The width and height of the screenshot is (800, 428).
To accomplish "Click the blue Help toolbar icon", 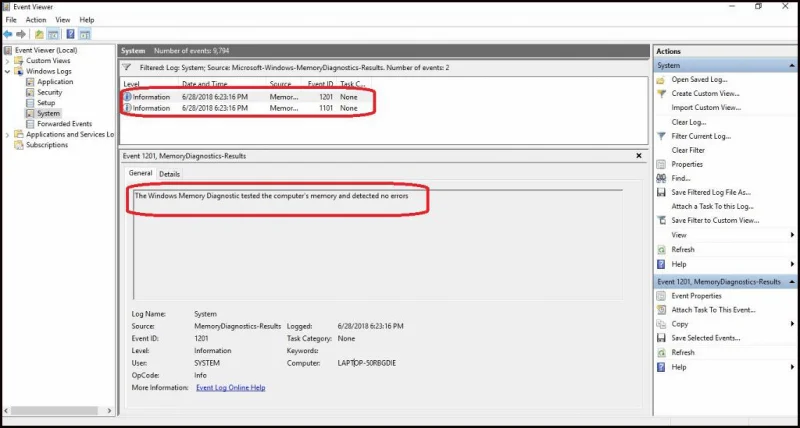I will click(x=70, y=34).
